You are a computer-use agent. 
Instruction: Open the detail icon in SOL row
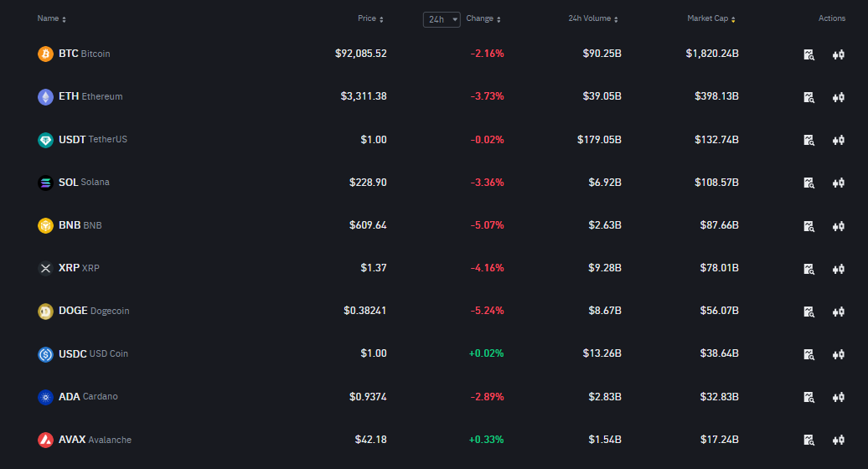(x=809, y=183)
